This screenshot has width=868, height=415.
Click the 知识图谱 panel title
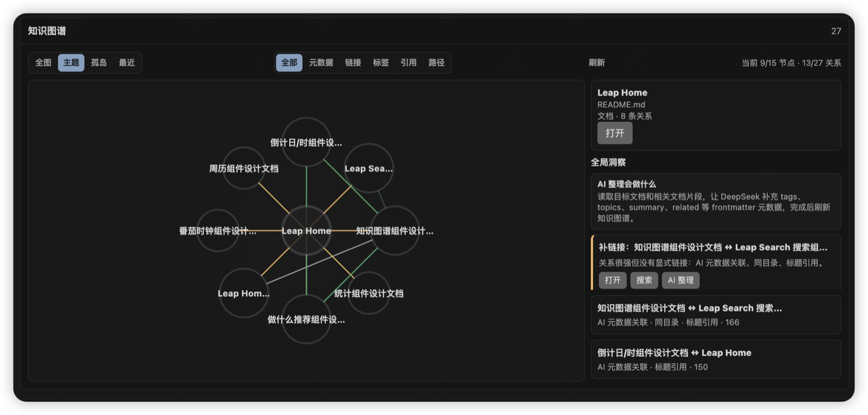(47, 31)
